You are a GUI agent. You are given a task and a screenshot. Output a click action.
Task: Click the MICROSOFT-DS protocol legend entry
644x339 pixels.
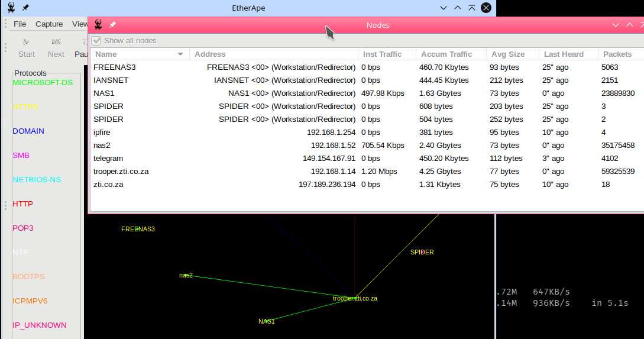pyautogui.click(x=43, y=83)
